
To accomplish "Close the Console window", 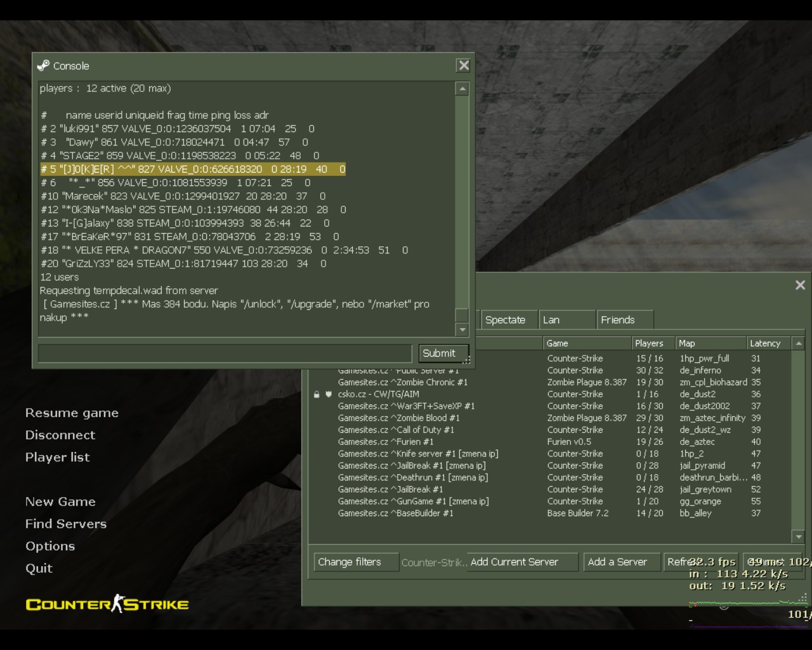I will tap(464, 65).
